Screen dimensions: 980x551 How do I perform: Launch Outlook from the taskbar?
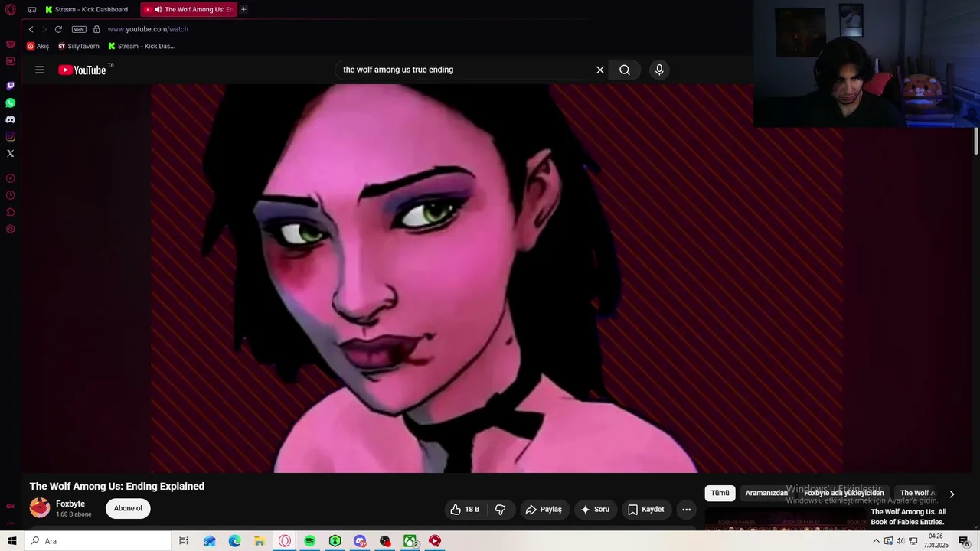point(209,541)
